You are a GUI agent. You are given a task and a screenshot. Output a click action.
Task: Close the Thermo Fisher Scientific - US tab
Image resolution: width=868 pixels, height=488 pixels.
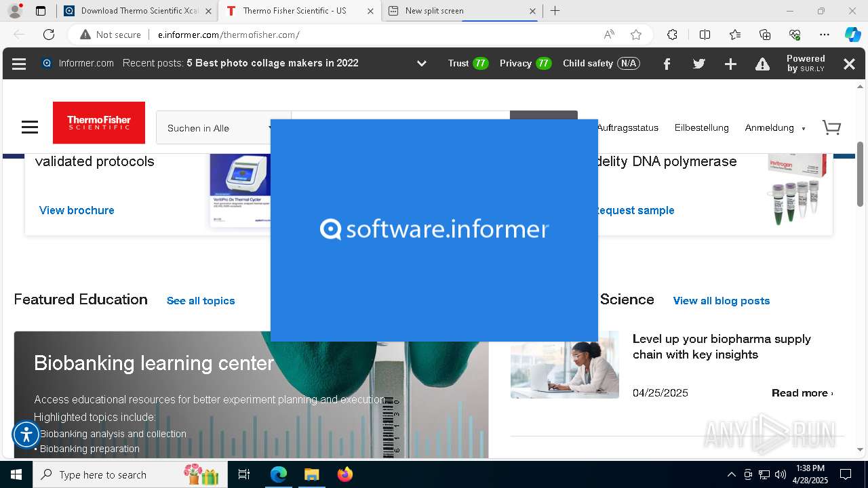click(x=370, y=11)
